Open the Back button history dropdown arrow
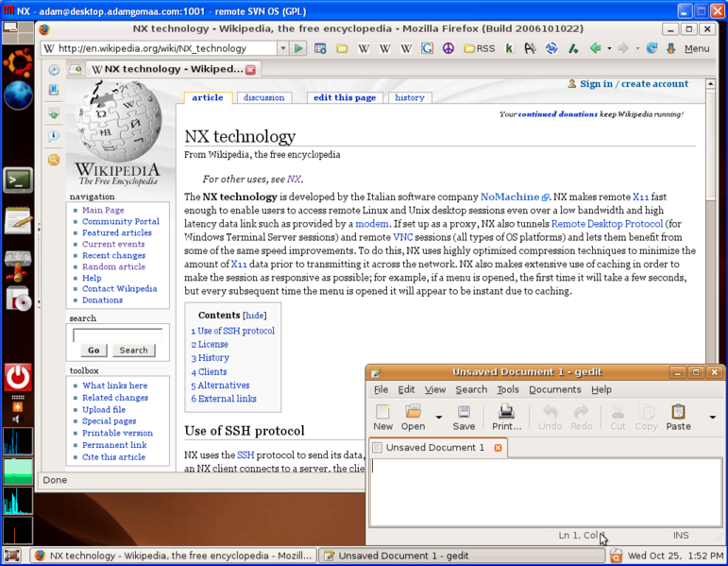 609,48
